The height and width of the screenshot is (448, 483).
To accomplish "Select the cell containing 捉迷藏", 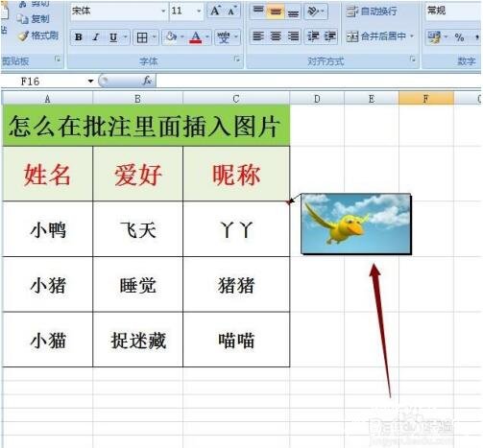I will click(137, 340).
